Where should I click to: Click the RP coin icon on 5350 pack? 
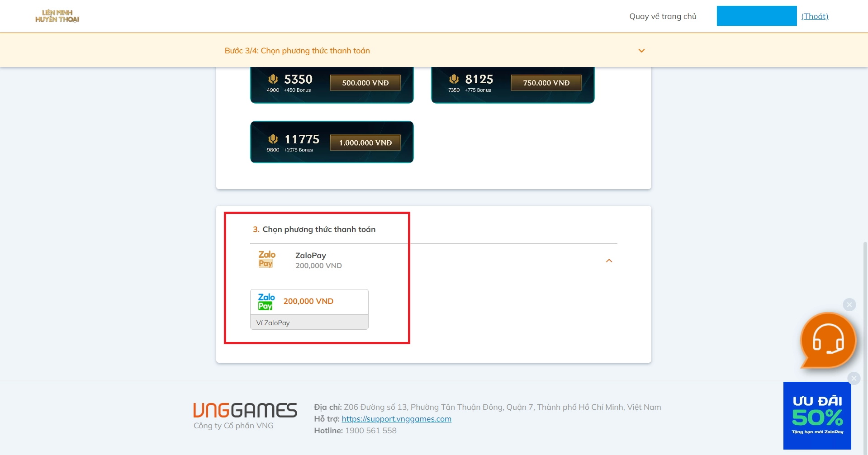273,79
